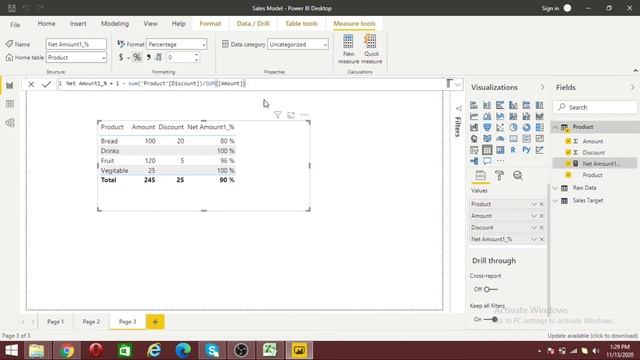Screen dimensions: 640x360
Task: Save the file with the save icon
Action: (x=11, y=8)
